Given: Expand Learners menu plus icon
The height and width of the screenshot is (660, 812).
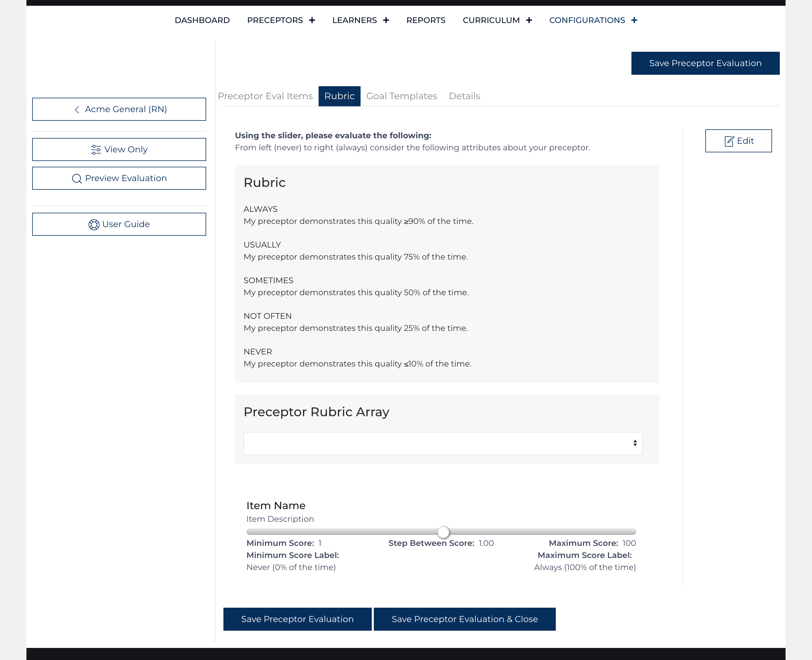Looking at the screenshot, I should click(x=386, y=20).
